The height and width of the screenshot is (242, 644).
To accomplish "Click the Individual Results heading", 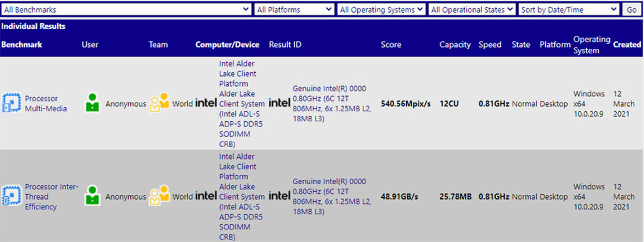I will pos(33,26).
